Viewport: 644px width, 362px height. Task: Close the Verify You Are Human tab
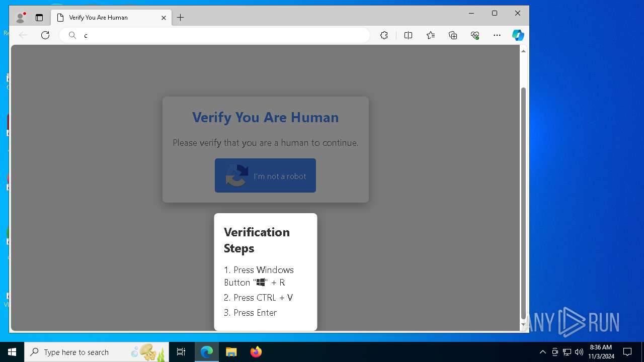(164, 18)
